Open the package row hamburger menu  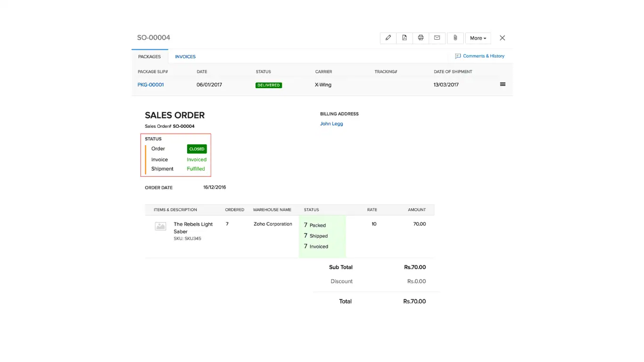click(503, 84)
